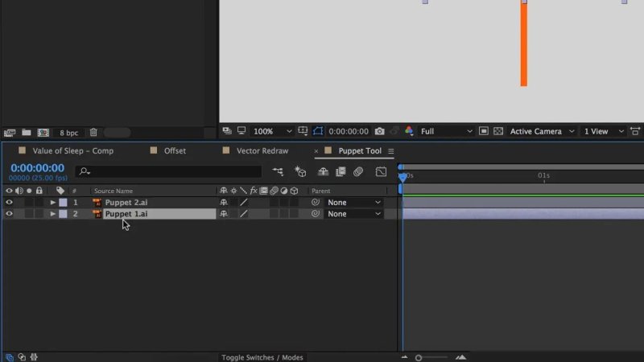Toggle shy switch on Puppet 1.ai
The width and height of the screenshot is (644, 362).
tap(224, 214)
